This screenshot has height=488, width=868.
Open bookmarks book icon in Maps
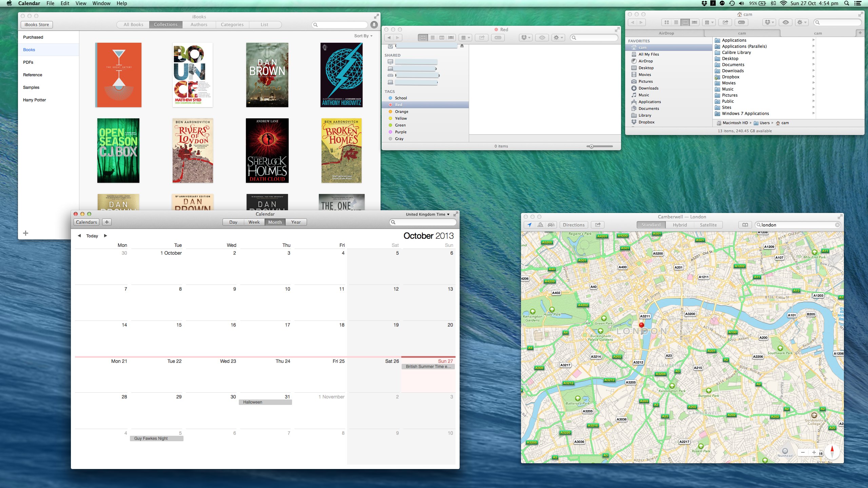point(745,225)
